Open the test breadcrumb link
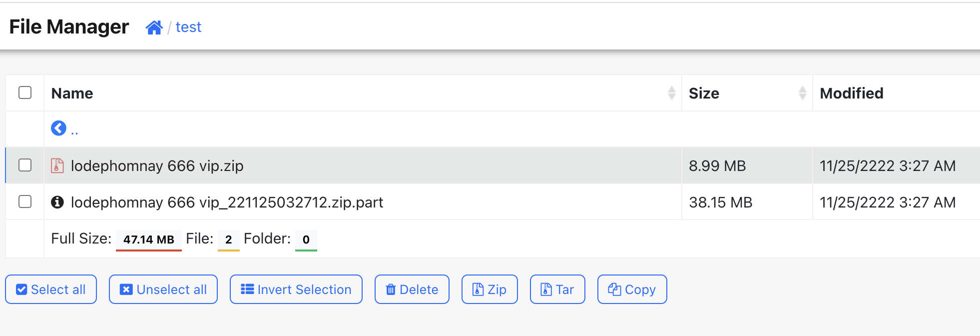This screenshot has height=336, width=980. 188,27
